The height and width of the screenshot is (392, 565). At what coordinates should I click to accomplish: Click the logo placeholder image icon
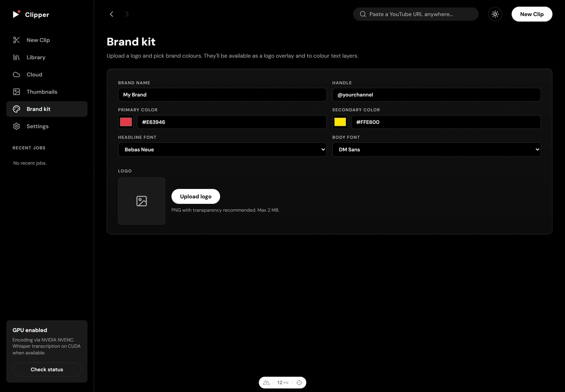pos(142,201)
